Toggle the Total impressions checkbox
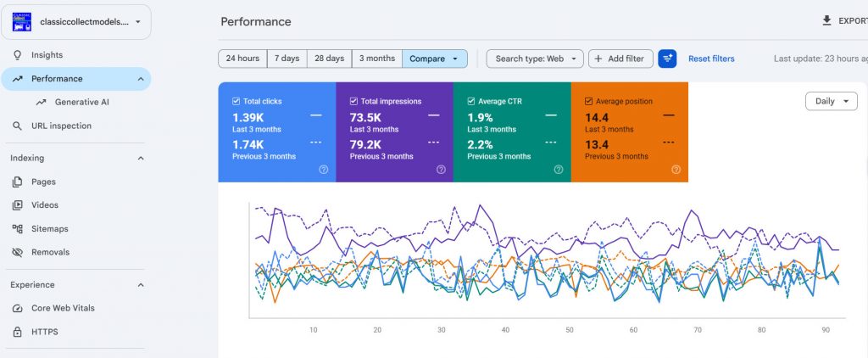868x358 pixels. [x=353, y=102]
